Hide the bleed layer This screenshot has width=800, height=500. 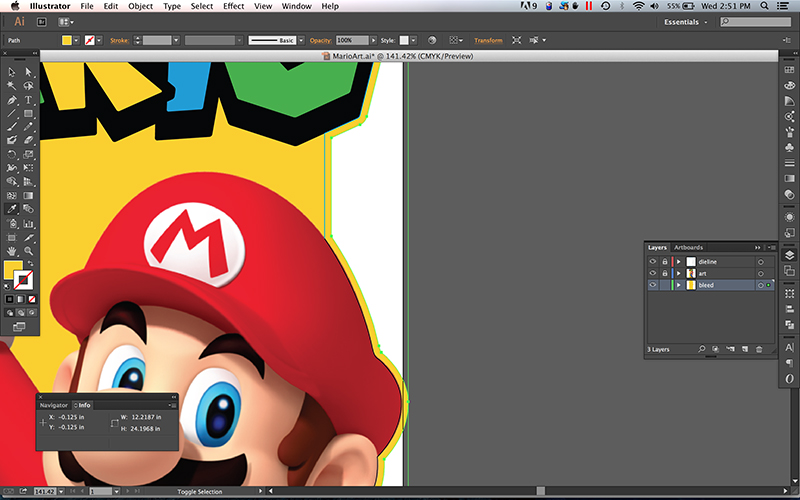[x=653, y=285]
